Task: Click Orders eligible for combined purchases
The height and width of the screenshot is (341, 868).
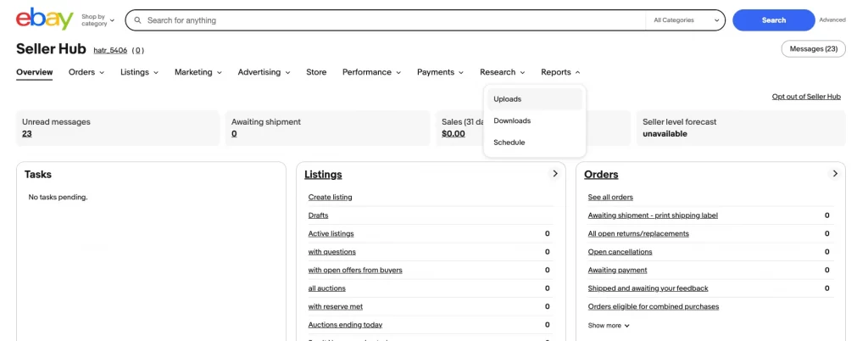Action: point(654,307)
